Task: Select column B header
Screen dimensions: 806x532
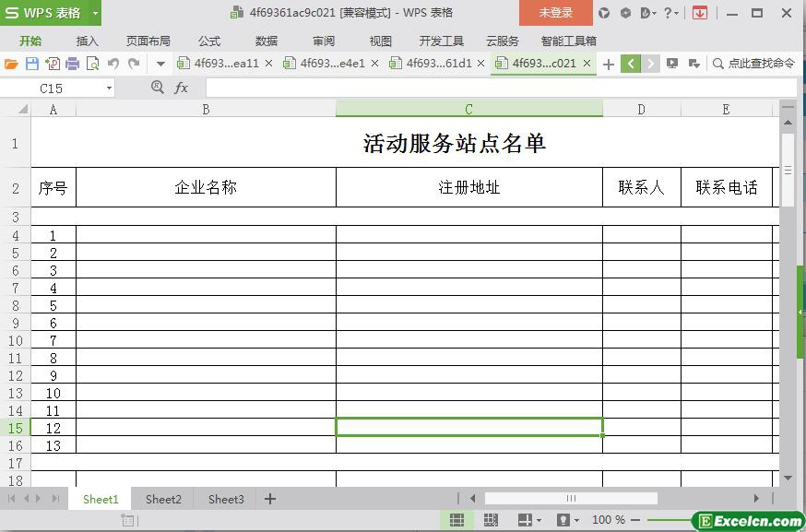Action: click(x=206, y=109)
